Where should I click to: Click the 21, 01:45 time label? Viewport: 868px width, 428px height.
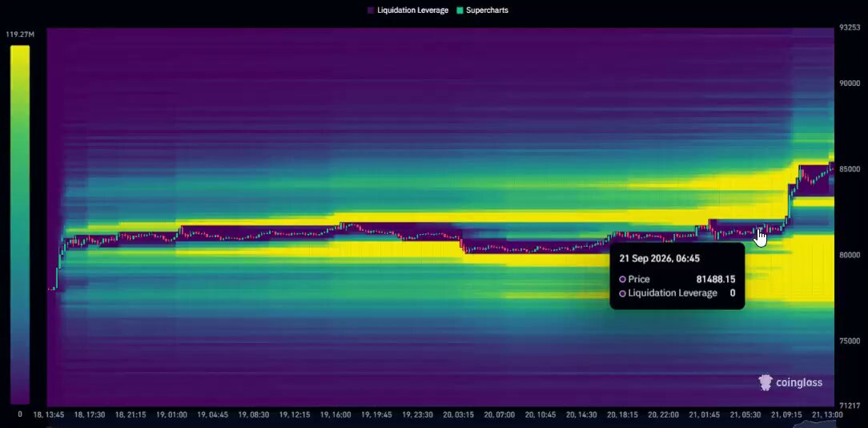coord(704,414)
